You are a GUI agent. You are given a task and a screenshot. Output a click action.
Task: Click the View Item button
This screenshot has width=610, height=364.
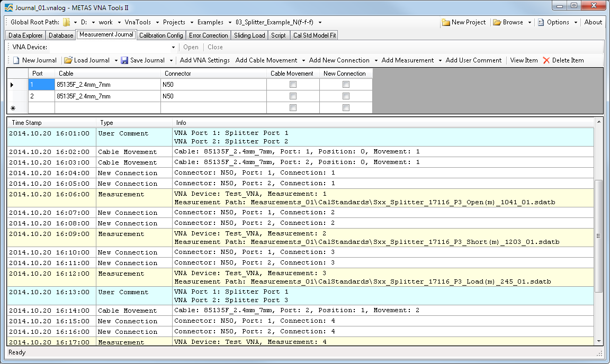click(524, 60)
